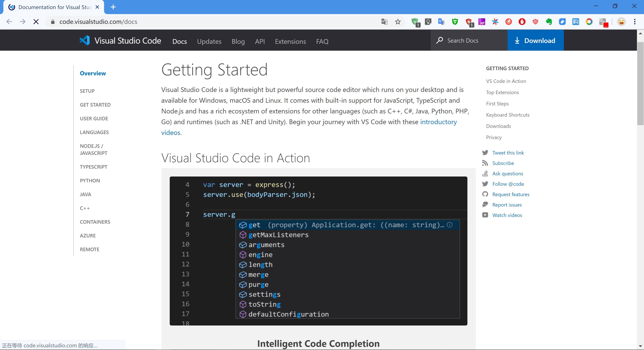
Task: Open the API nav item
Action: (260, 41)
